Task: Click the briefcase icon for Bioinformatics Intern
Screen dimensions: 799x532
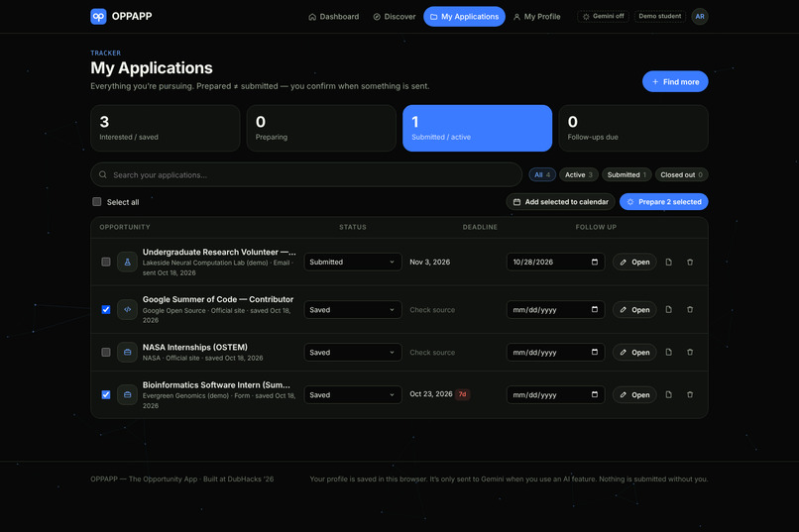Action: pos(128,394)
